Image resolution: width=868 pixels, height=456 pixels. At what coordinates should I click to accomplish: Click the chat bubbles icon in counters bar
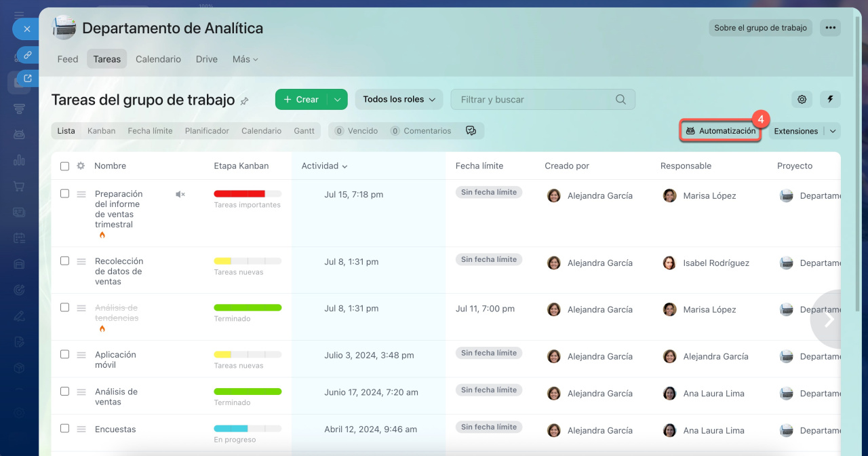[x=471, y=131]
